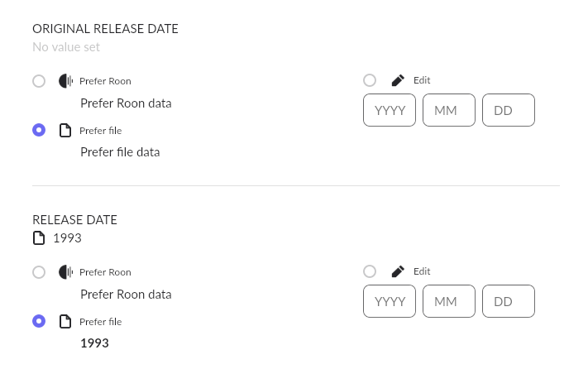Click file icon beside Release Date Prefer file
This screenshot has height=369, width=588.
(65, 321)
